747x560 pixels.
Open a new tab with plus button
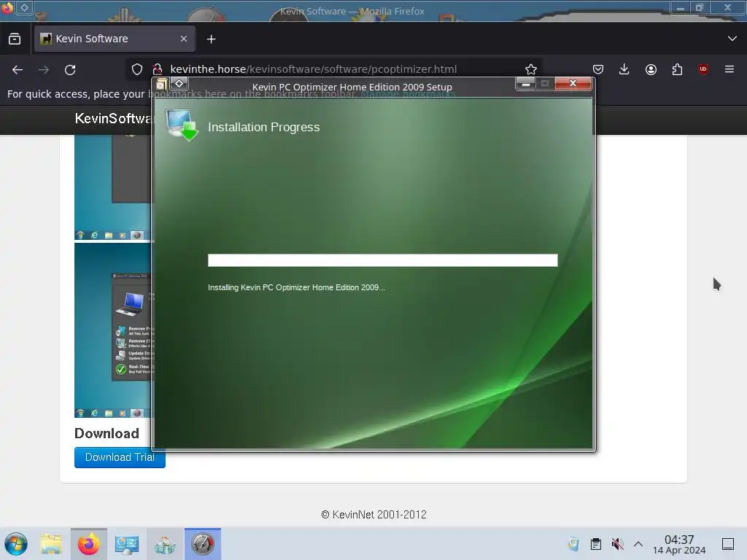click(211, 39)
